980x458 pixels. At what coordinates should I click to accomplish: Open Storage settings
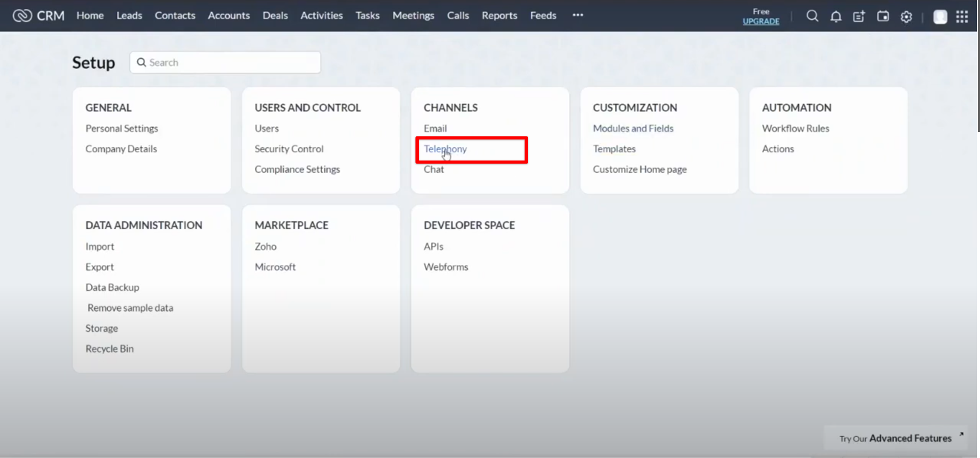pyautogui.click(x=102, y=328)
